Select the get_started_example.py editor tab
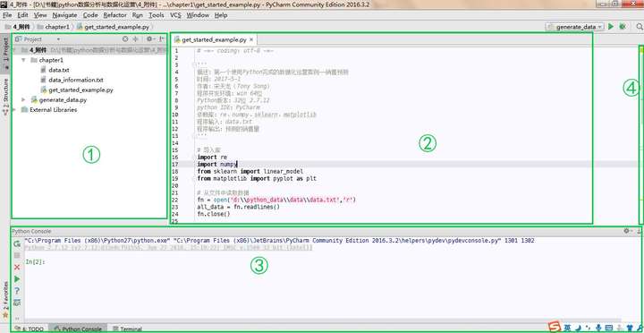The image size is (644, 333). click(x=214, y=40)
